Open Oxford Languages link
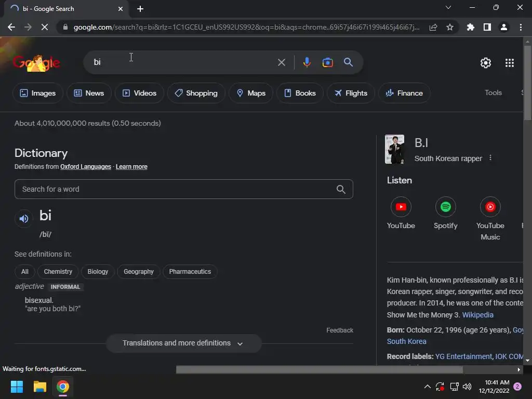Image resolution: width=532 pixels, height=399 pixels. coord(86,167)
